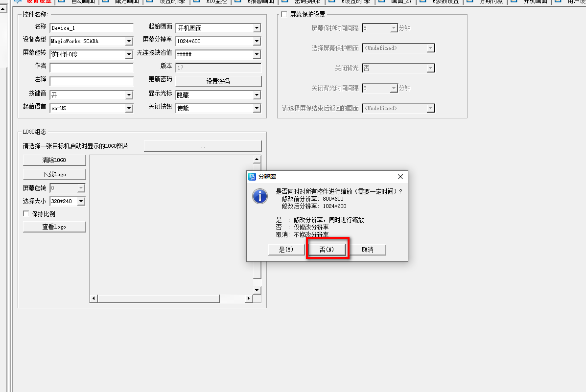
Task: Click the 下载Logo button
Action: [x=54, y=174]
